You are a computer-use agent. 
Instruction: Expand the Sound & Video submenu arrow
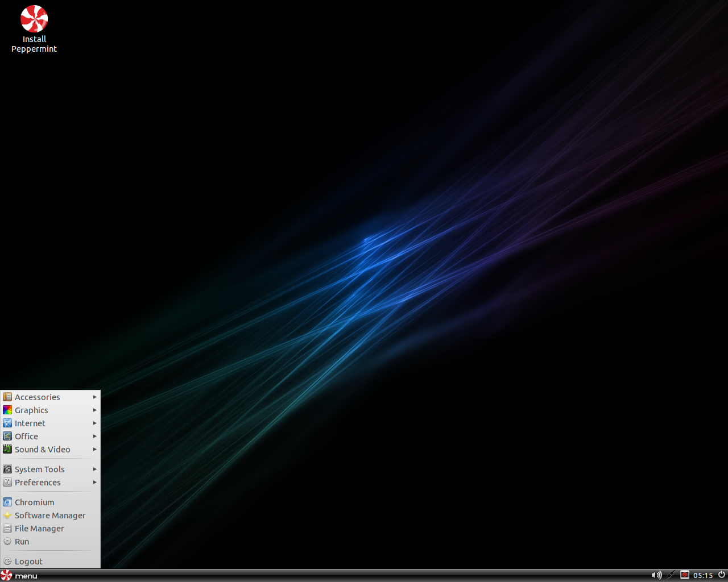pos(95,450)
